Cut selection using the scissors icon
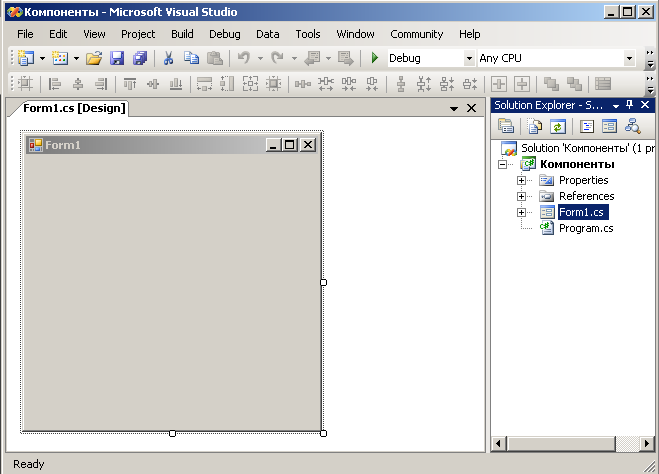Viewport: 659px width, 474px height. [x=169, y=58]
